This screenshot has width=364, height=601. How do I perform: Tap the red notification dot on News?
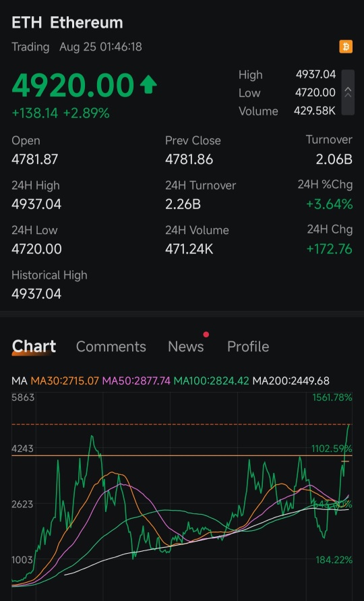click(x=206, y=335)
